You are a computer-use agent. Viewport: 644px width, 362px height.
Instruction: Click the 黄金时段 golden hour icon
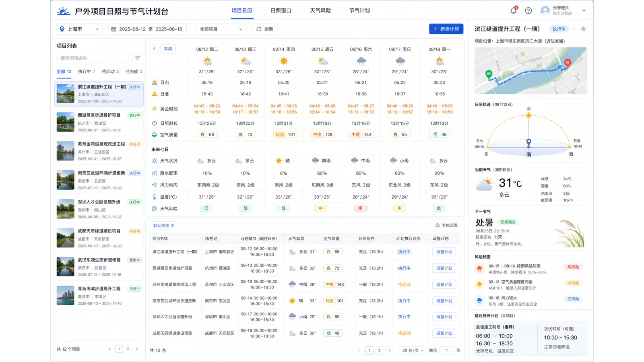coord(155,109)
